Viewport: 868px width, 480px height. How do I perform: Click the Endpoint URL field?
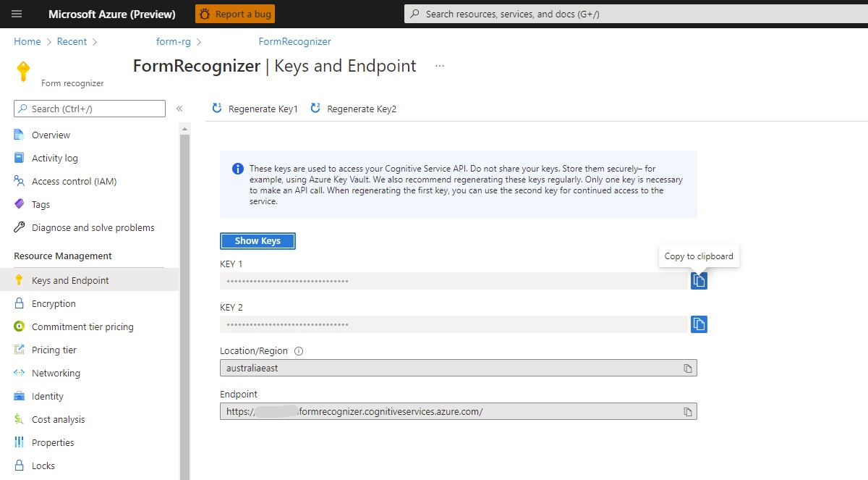coord(459,411)
